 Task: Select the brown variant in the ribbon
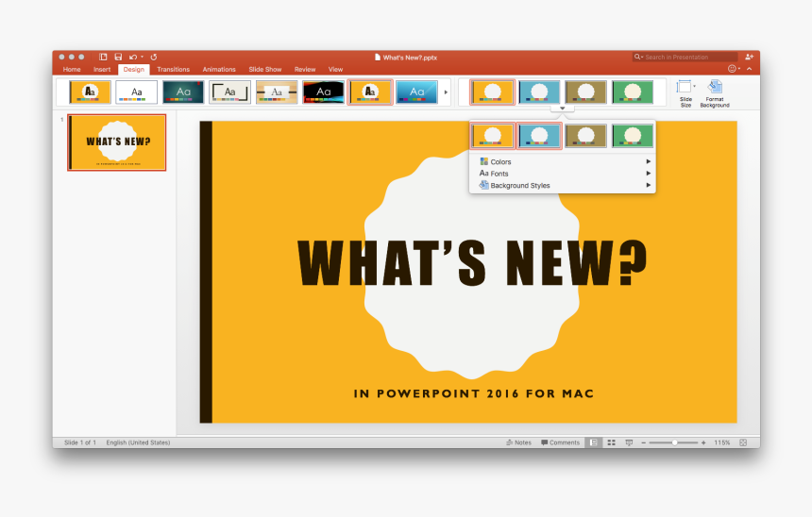pos(585,92)
